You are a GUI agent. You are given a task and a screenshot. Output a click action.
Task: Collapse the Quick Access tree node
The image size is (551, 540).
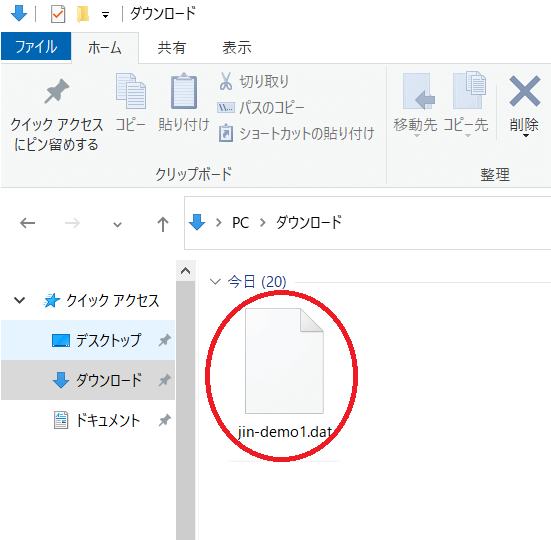(19, 300)
